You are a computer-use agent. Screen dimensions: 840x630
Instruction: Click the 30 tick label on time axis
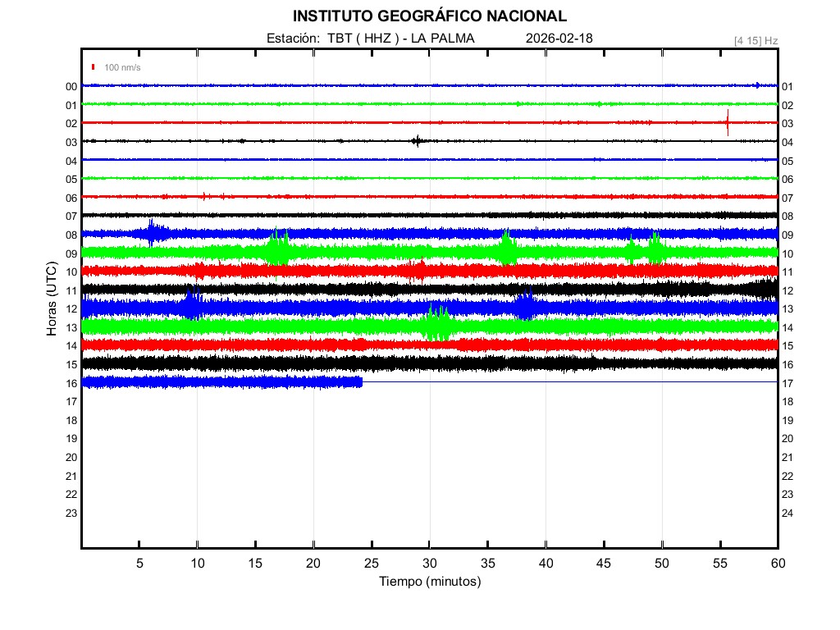[429, 563]
